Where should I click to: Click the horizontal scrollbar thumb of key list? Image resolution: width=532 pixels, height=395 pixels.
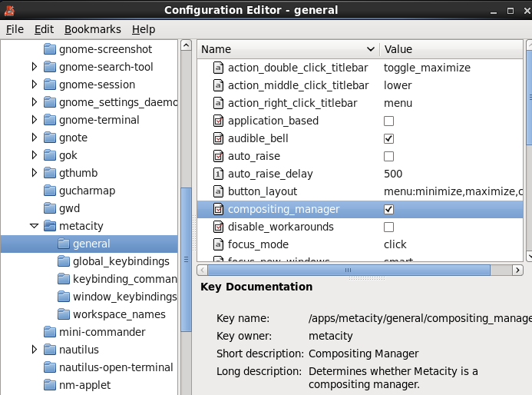pyautogui.click(x=349, y=271)
